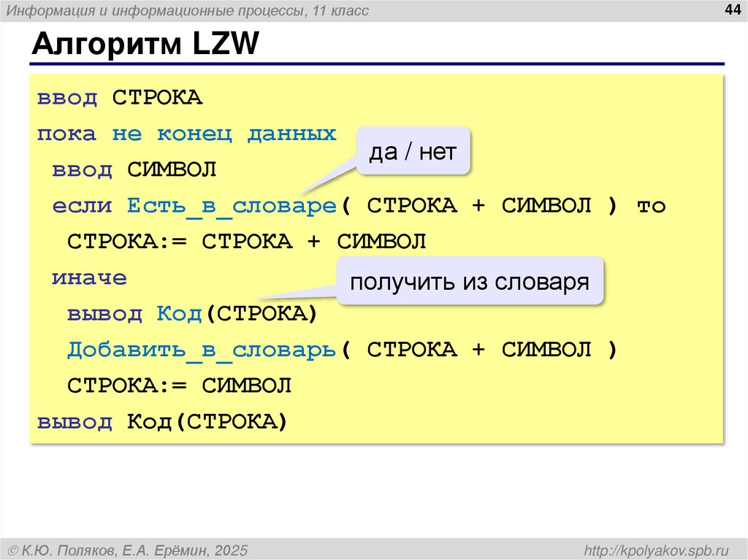
Task: Click the "да / нет" callout bubble
Action: tap(413, 150)
